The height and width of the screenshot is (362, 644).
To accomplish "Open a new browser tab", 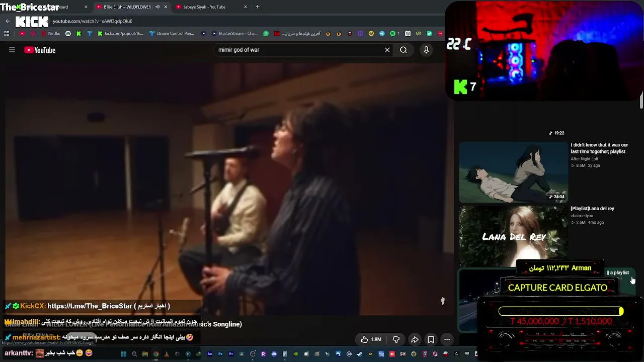I will [x=258, y=7].
